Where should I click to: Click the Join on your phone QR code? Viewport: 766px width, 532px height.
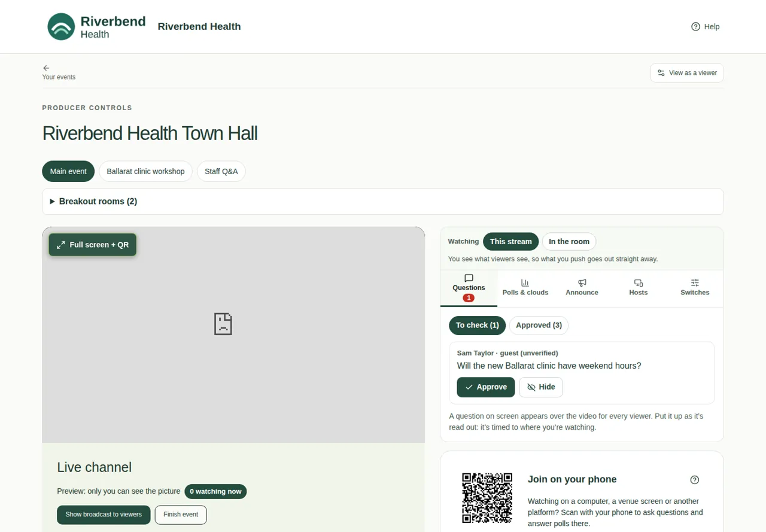(x=487, y=498)
